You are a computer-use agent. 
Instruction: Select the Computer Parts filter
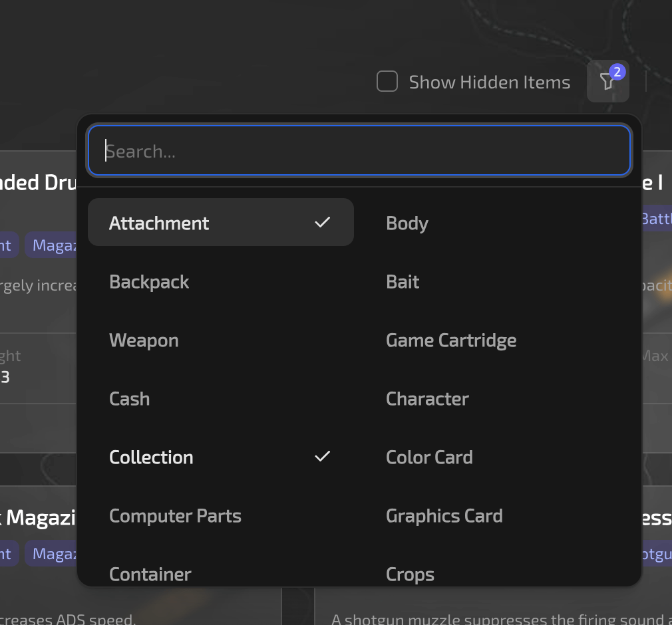[x=175, y=515]
